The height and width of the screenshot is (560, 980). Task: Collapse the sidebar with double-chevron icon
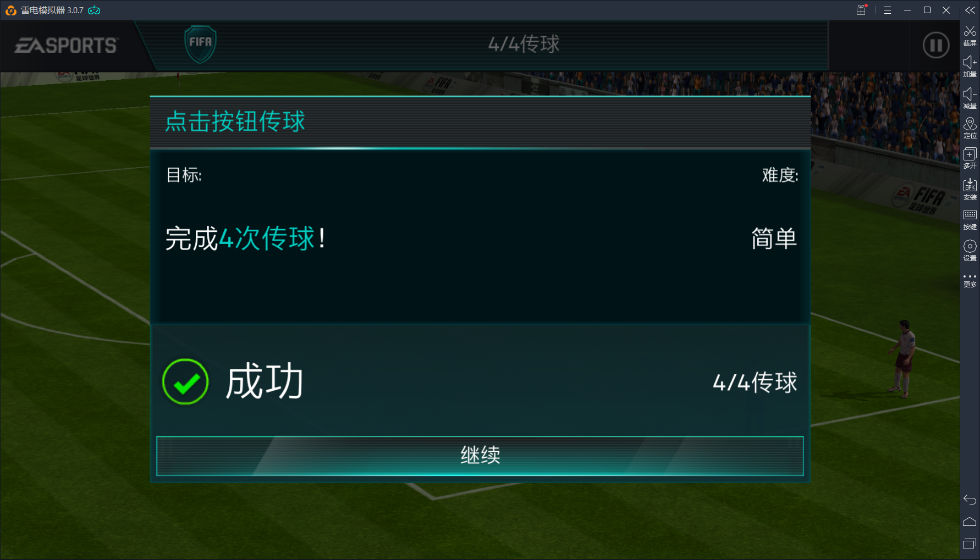coord(970,10)
